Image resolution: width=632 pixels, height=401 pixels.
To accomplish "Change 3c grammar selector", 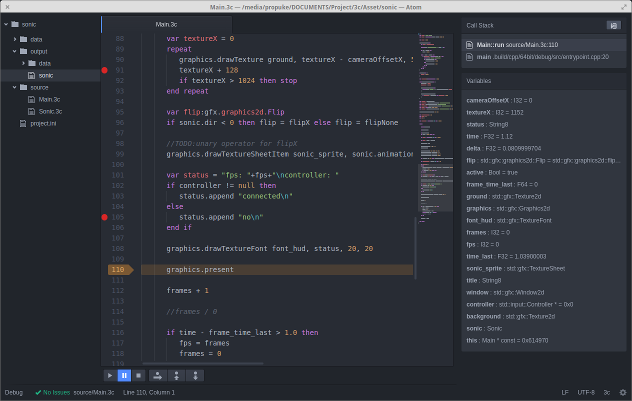I will (607, 393).
